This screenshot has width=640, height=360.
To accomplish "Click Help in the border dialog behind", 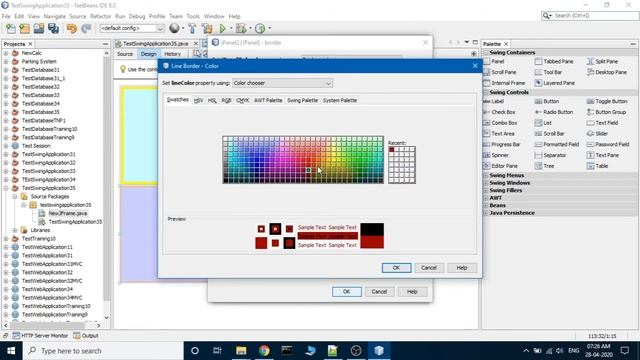I will [x=412, y=292].
